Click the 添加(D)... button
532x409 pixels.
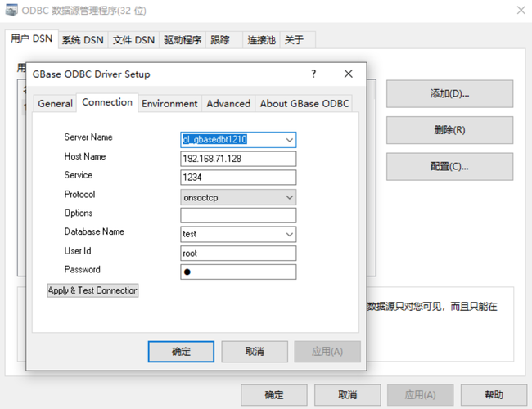449,93
